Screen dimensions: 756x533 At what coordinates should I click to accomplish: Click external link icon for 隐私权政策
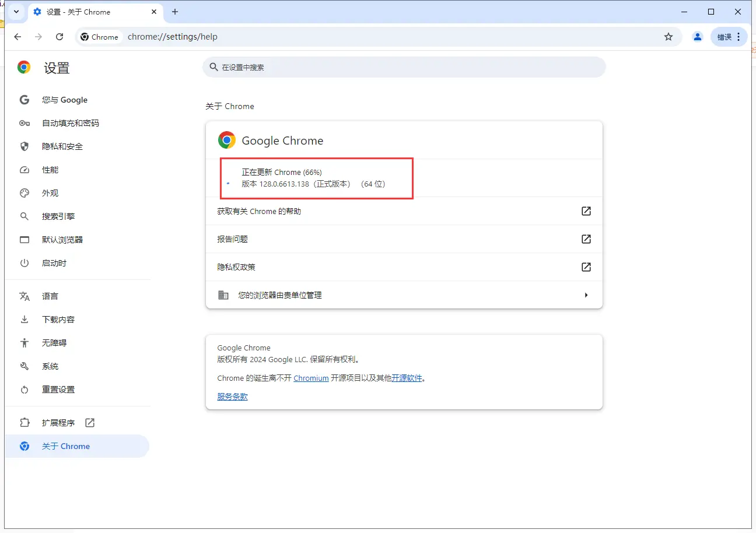[586, 267]
